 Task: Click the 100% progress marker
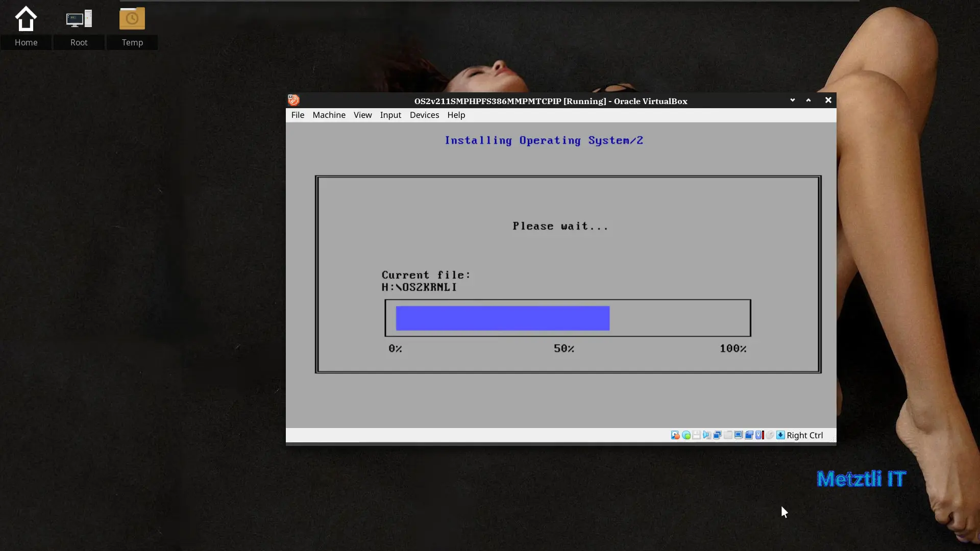(733, 348)
